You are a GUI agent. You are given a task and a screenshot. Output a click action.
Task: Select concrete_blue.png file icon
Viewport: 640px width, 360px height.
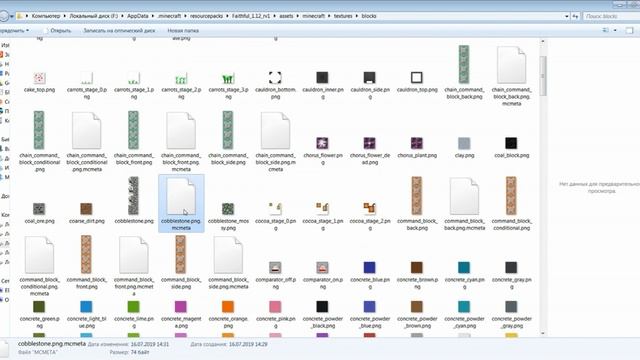pos(370,268)
